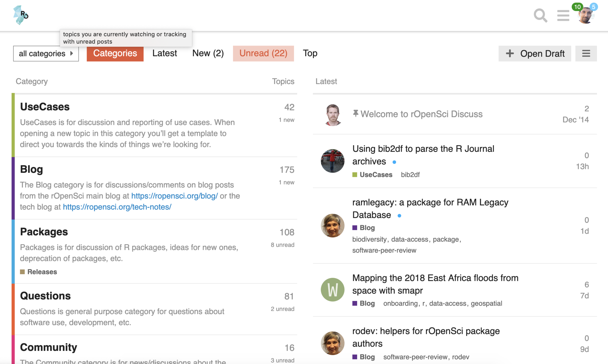
Task: Open the Packages category
Action: click(44, 232)
